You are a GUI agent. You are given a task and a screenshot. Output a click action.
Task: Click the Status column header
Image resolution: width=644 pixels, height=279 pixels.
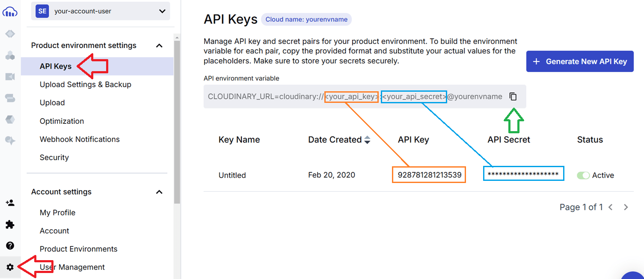click(590, 140)
